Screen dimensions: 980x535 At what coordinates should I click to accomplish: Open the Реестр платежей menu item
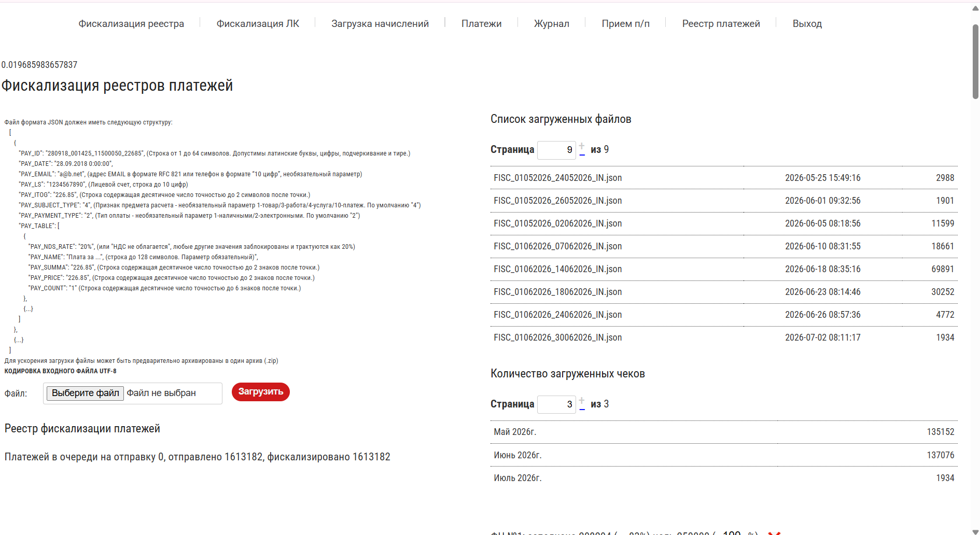coord(721,23)
